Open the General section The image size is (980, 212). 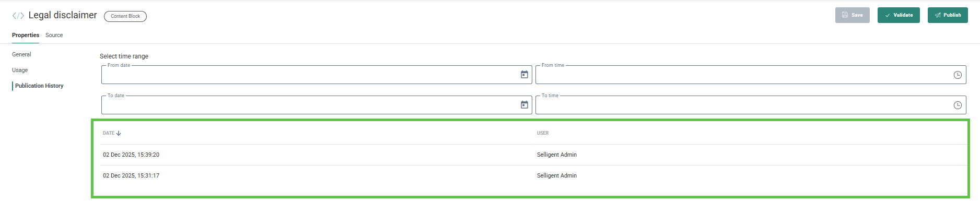[21, 54]
